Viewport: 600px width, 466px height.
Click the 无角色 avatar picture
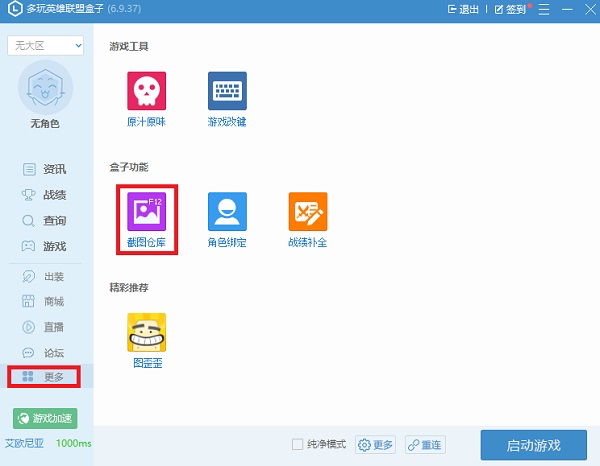coord(45,88)
